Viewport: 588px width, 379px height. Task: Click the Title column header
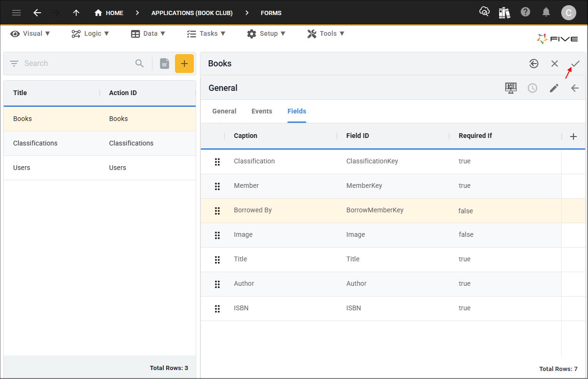click(20, 93)
